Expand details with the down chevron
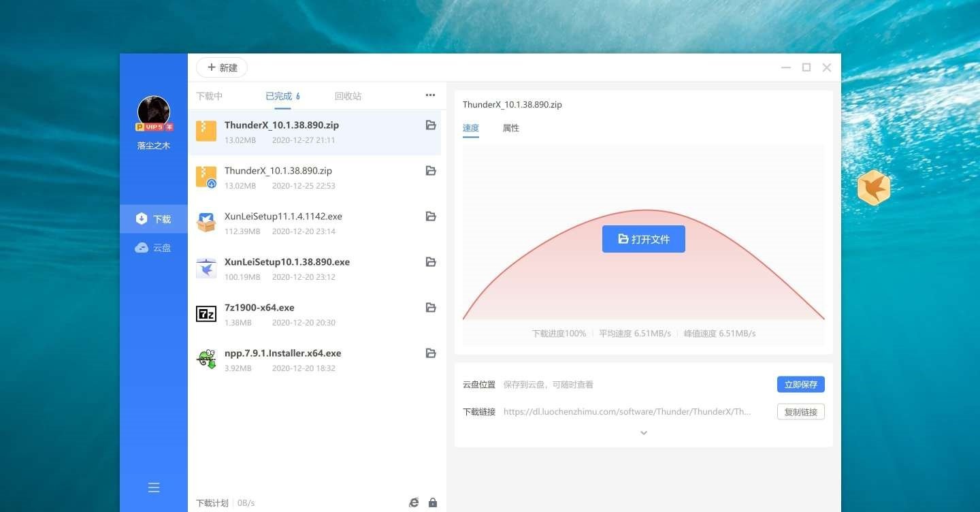 pos(644,433)
